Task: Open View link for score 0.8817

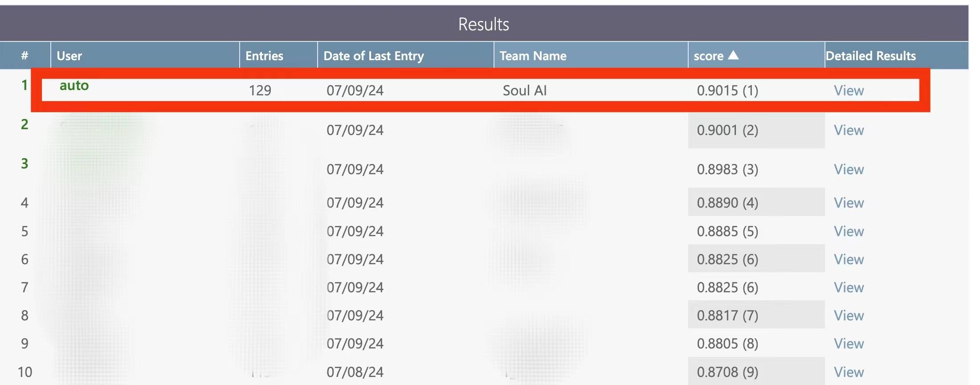Action: click(x=849, y=315)
